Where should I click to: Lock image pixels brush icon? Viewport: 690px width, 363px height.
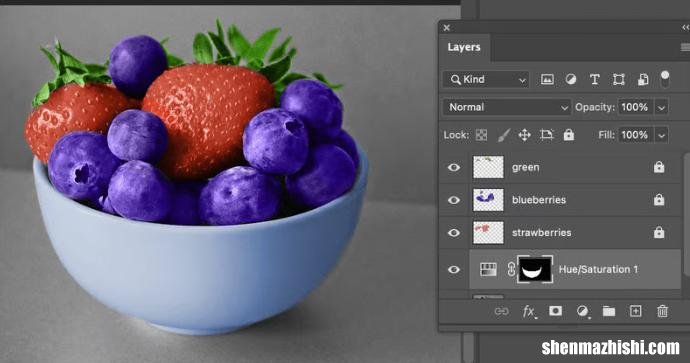pos(503,135)
